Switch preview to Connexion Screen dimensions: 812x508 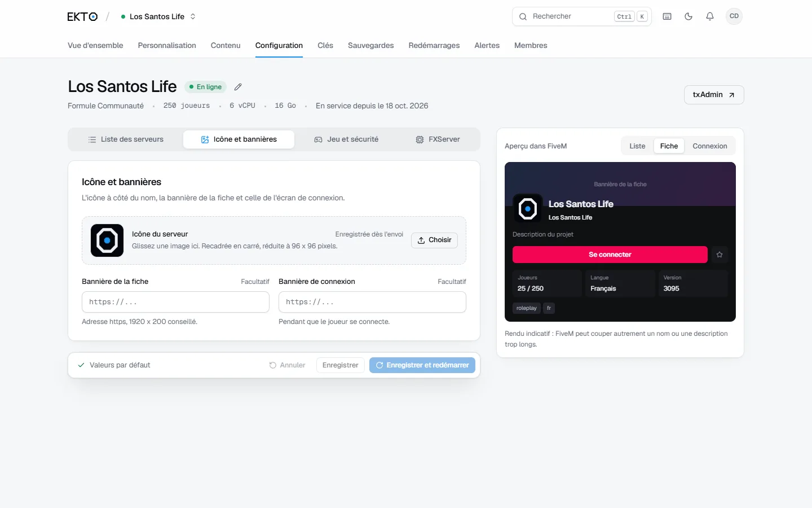pos(710,146)
